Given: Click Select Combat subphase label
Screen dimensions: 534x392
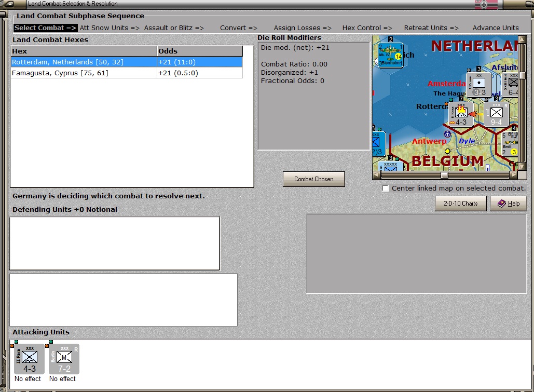Looking at the screenshot, I should point(45,28).
